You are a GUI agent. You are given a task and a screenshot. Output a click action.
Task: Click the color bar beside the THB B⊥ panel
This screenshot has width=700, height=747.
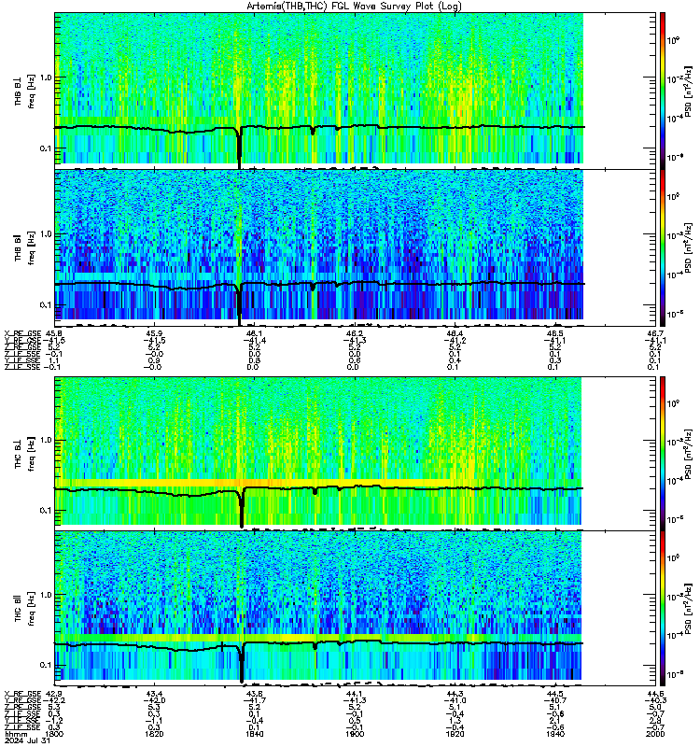pos(663,91)
